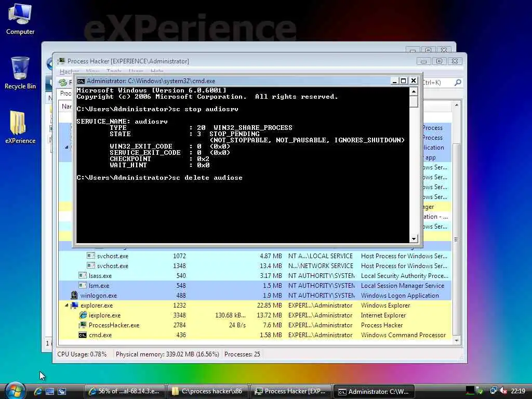Select the explorer.exe process icon
Screen dimensions: 532x399
(x=74, y=305)
